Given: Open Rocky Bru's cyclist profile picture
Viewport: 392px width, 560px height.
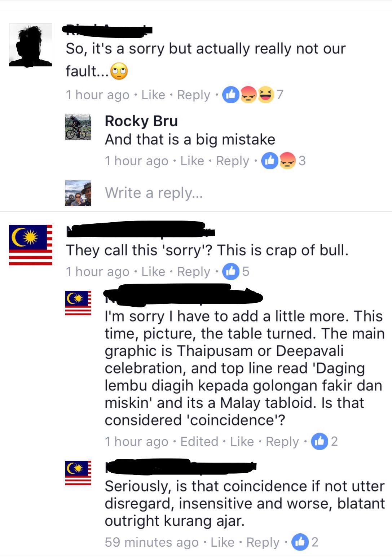Looking at the screenshot, I should tap(78, 127).
